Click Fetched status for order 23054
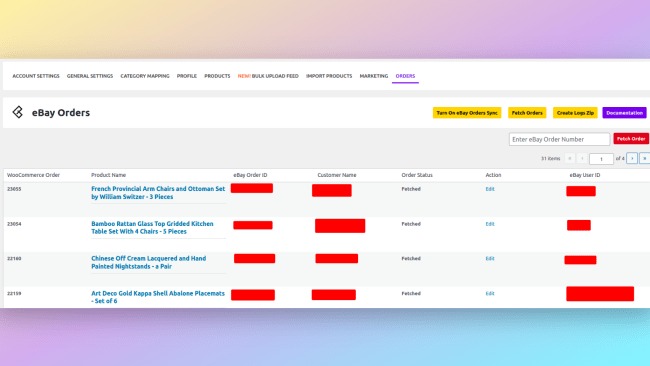Image resolution: width=650 pixels, height=366 pixels. coord(411,224)
